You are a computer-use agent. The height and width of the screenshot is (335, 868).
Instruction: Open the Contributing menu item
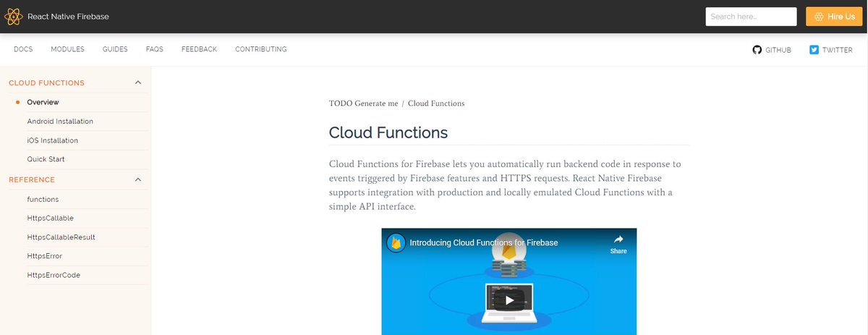(x=261, y=49)
